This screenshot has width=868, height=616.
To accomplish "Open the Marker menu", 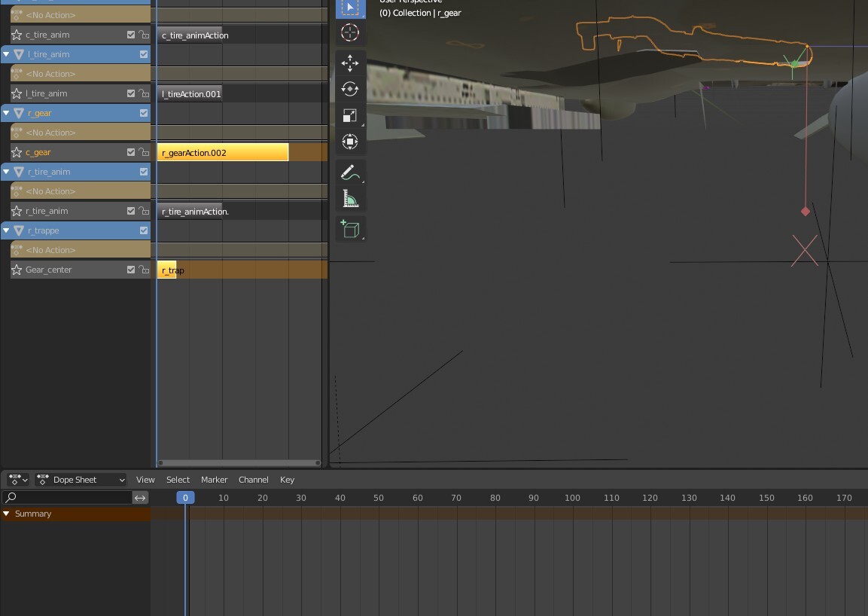I will point(214,480).
